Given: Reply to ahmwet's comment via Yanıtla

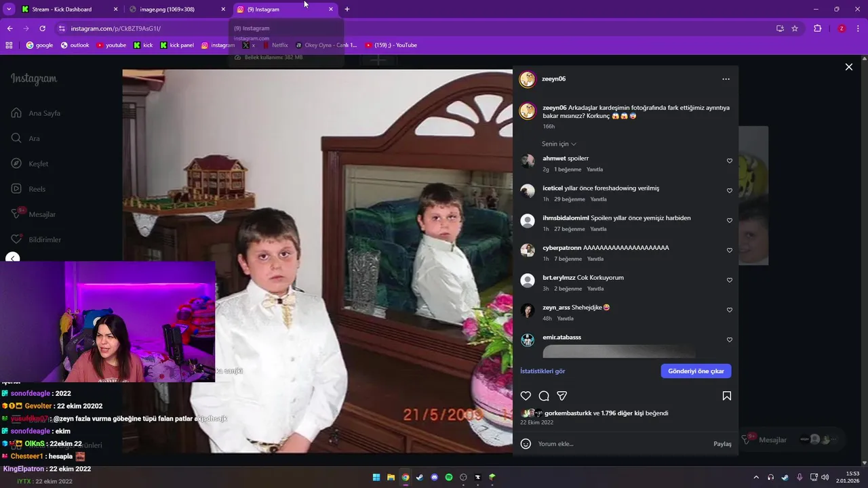Looking at the screenshot, I should click(x=595, y=169).
